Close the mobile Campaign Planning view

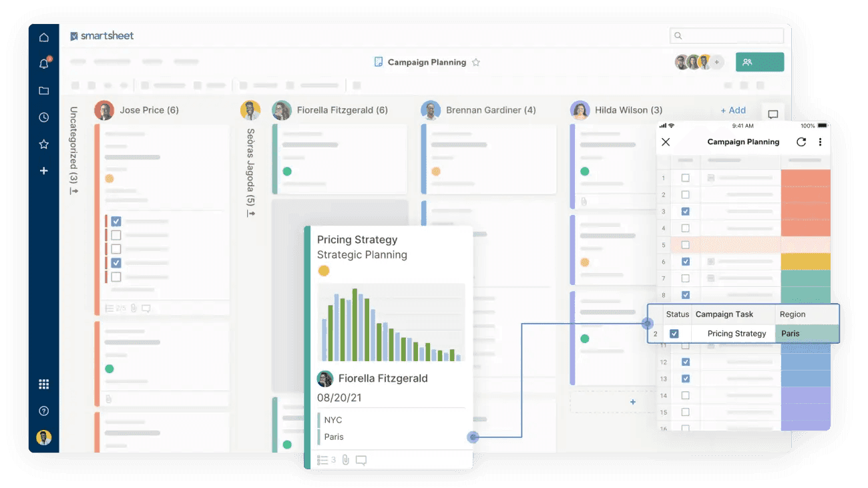[666, 142]
